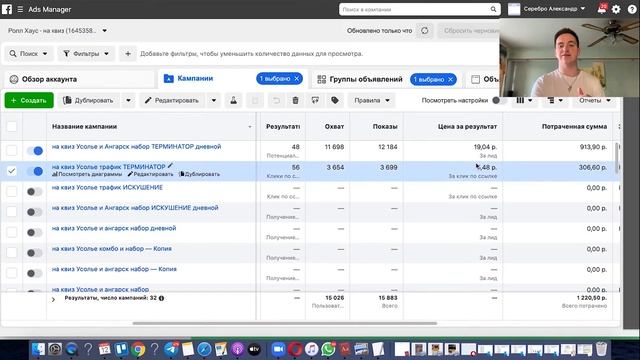Image resolution: width=640 pixels, height=360 pixels.
Task: Turn off the ТЕРМИНАТОР дневной campaign toggle
Action: (x=35, y=151)
